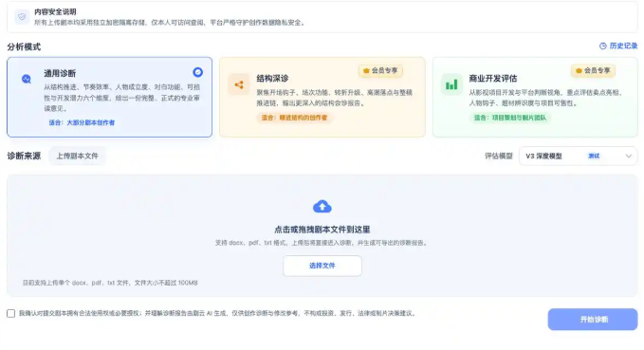
Task: Click the clock icon next to 历史记录
Action: (603, 46)
